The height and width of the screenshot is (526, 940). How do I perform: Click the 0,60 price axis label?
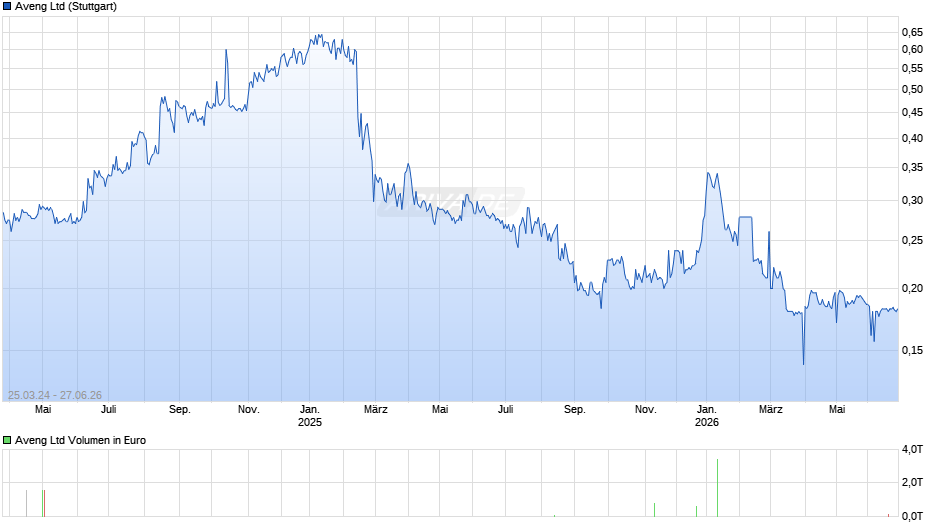pyautogui.click(x=912, y=49)
